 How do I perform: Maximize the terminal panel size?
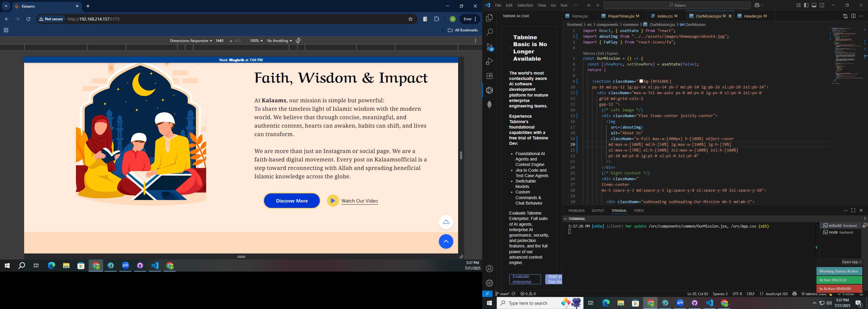pos(853,211)
